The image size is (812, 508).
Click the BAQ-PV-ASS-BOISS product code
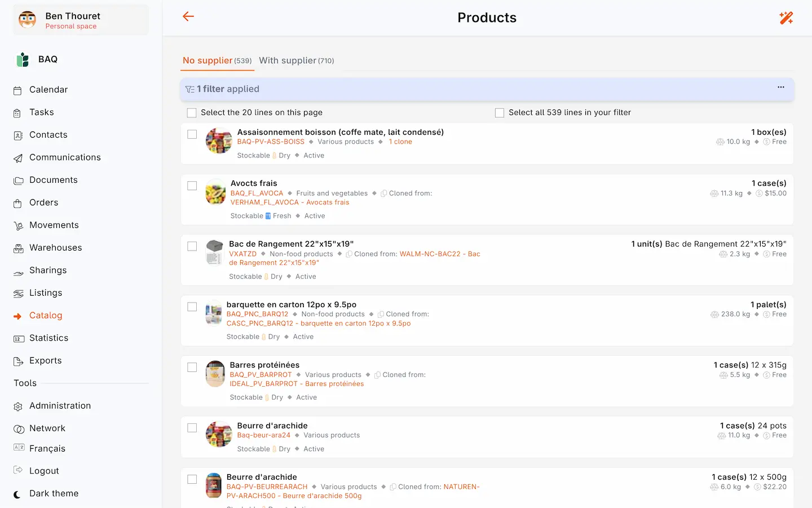click(x=271, y=142)
